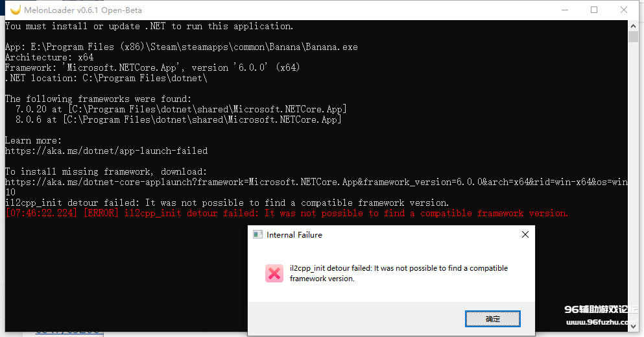Click the Internal Failure dialog window icon

click(257, 234)
